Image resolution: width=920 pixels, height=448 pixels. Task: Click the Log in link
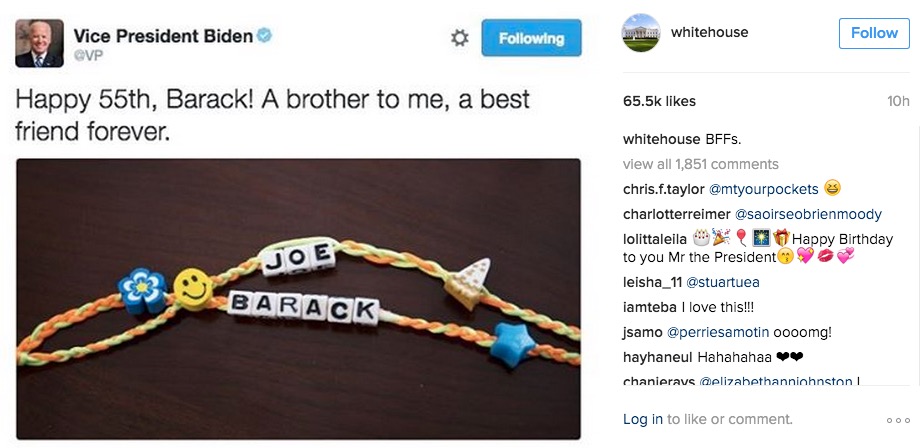[642, 419]
